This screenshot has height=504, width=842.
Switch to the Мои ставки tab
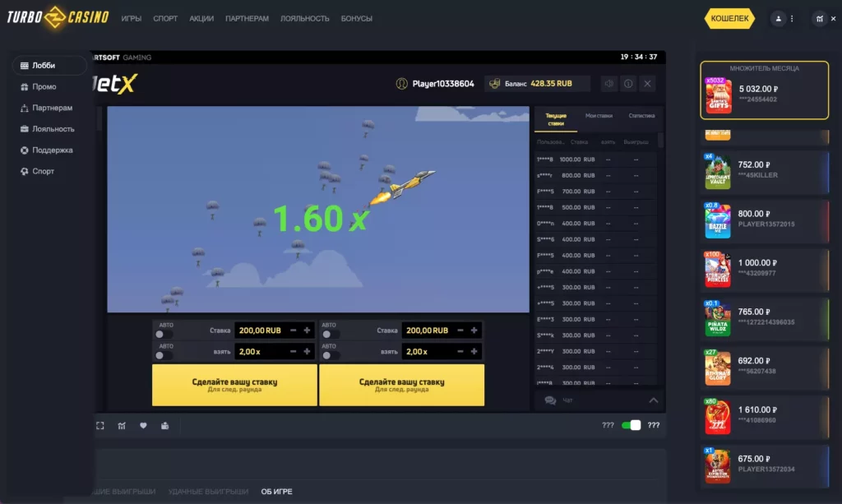pos(598,116)
